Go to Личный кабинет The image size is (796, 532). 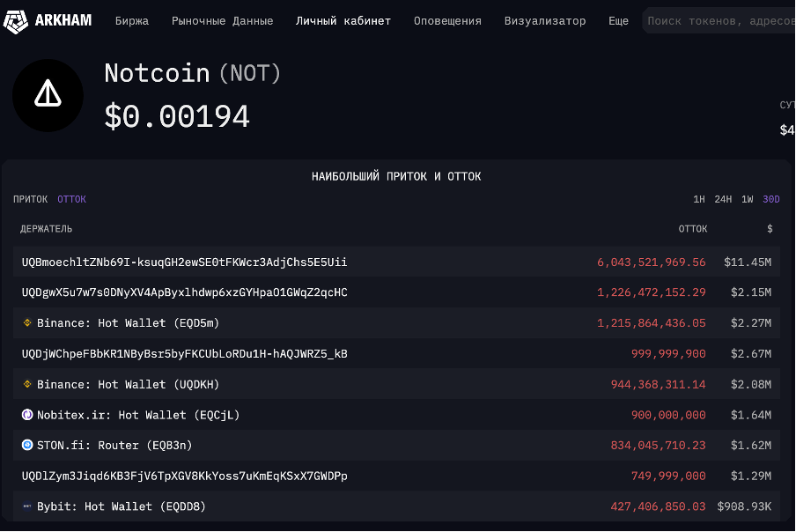343,21
